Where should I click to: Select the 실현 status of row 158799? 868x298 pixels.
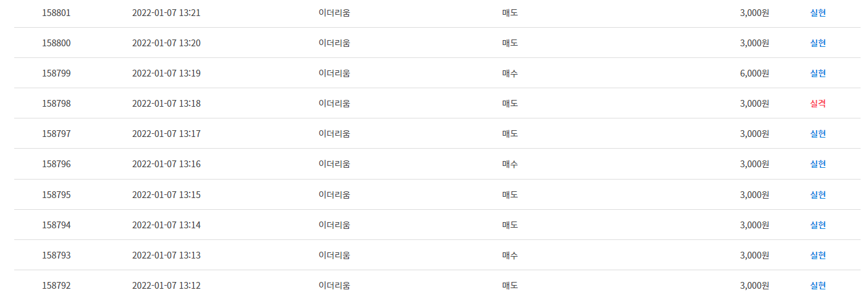pyautogui.click(x=818, y=73)
